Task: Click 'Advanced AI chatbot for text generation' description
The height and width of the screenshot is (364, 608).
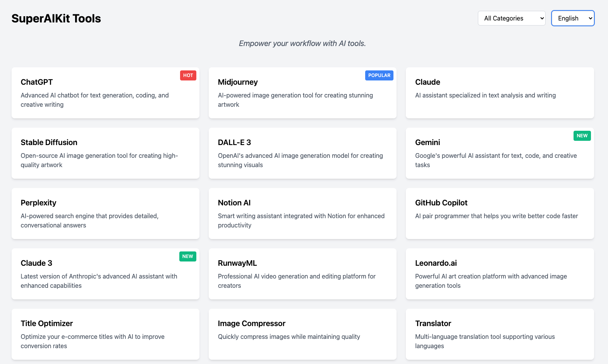Action: (95, 100)
